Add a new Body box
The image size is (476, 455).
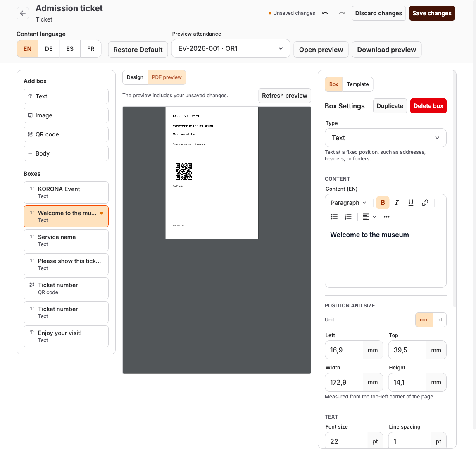click(66, 153)
